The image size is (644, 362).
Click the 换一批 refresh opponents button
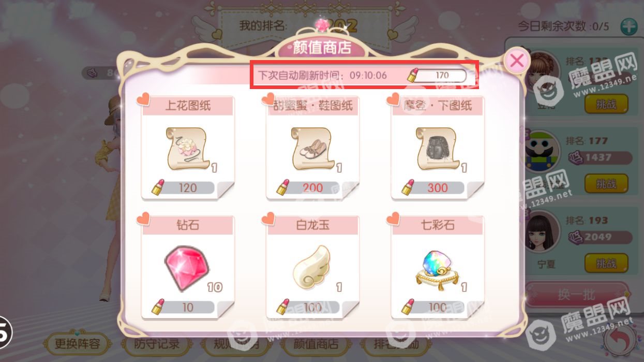pos(577,296)
